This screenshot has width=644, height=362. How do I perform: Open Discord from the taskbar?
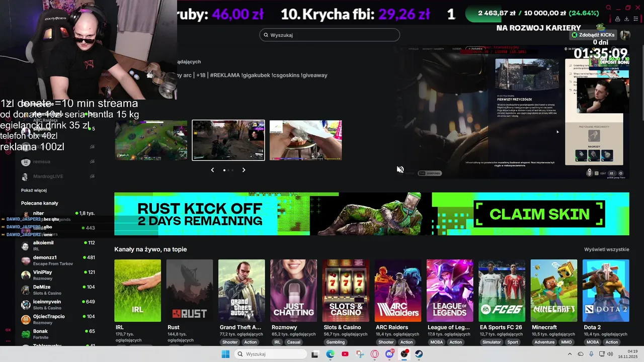(x=389, y=354)
